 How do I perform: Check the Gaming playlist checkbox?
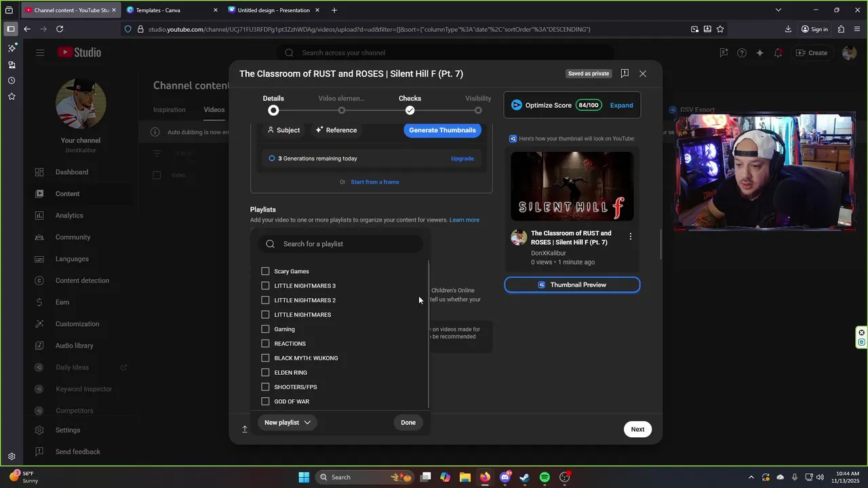265,329
